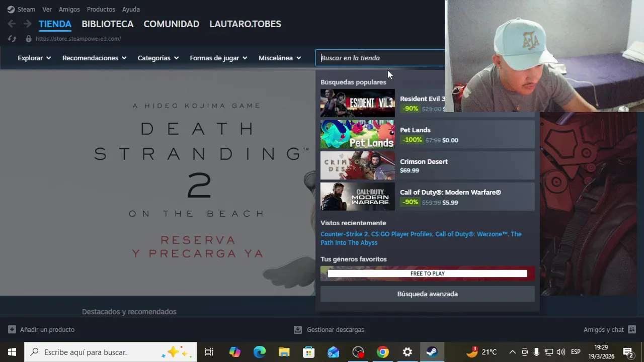Click the Death Stranding 2 featured banner
This screenshot has height=362, width=644.
pyautogui.click(x=157, y=183)
